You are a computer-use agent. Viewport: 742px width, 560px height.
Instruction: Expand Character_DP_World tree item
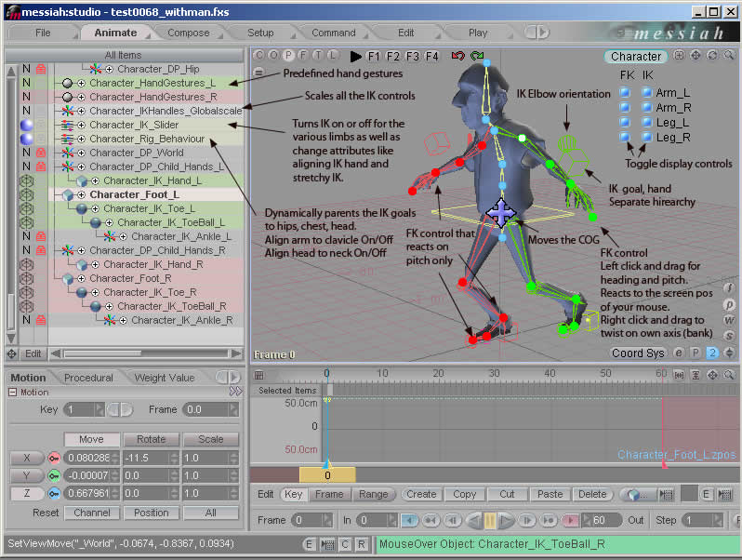coord(82,153)
